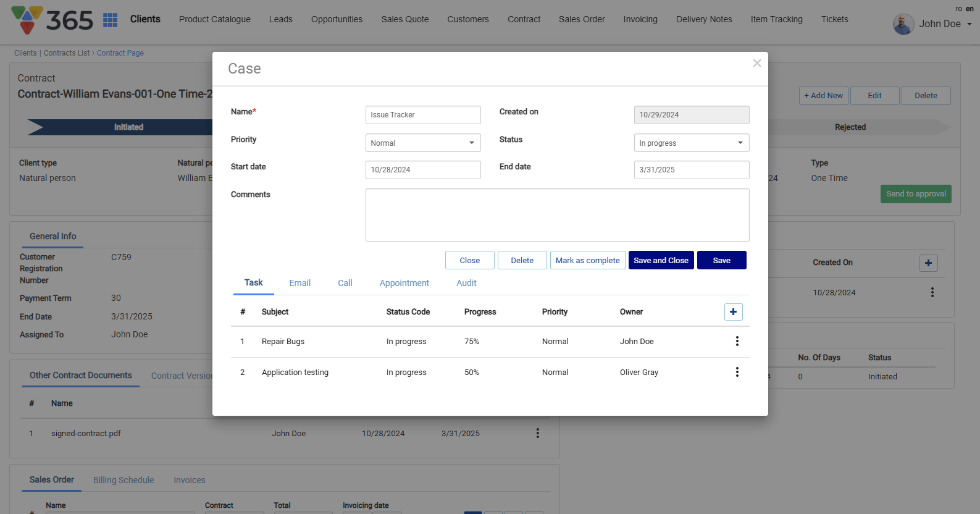Click the add task plus icon
This screenshot has height=514, width=980.
[733, 312]
